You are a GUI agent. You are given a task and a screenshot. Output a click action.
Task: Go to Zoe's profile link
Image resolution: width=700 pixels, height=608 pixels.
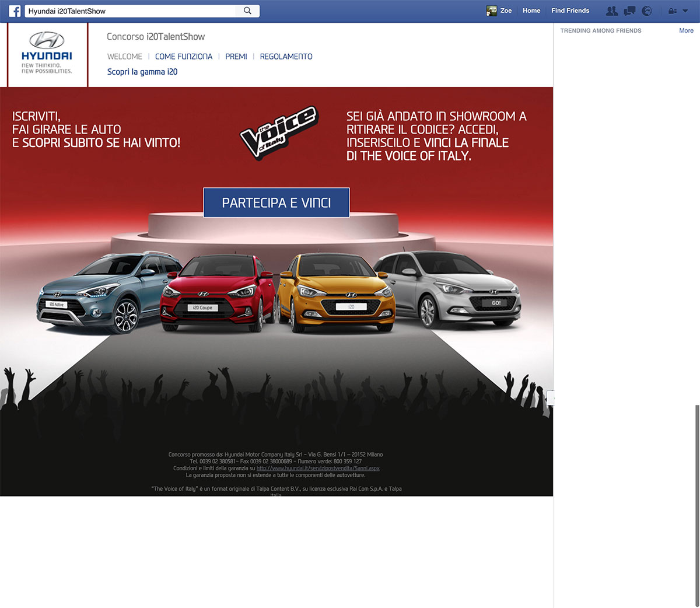pos(506,11)
